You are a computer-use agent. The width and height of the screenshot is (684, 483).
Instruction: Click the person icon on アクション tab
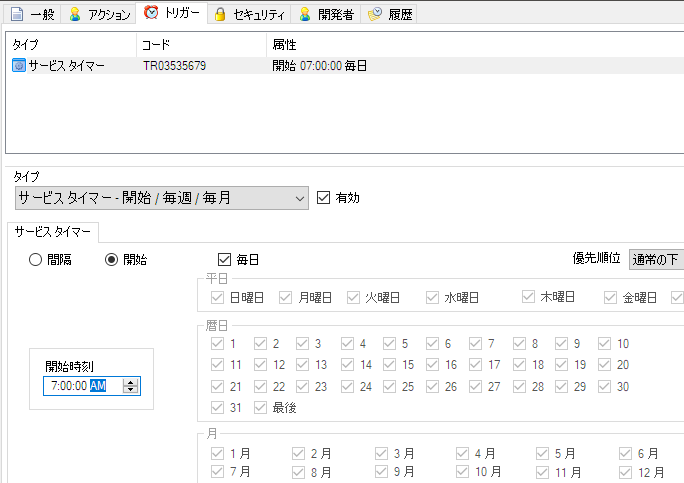(x=75, y=14)
